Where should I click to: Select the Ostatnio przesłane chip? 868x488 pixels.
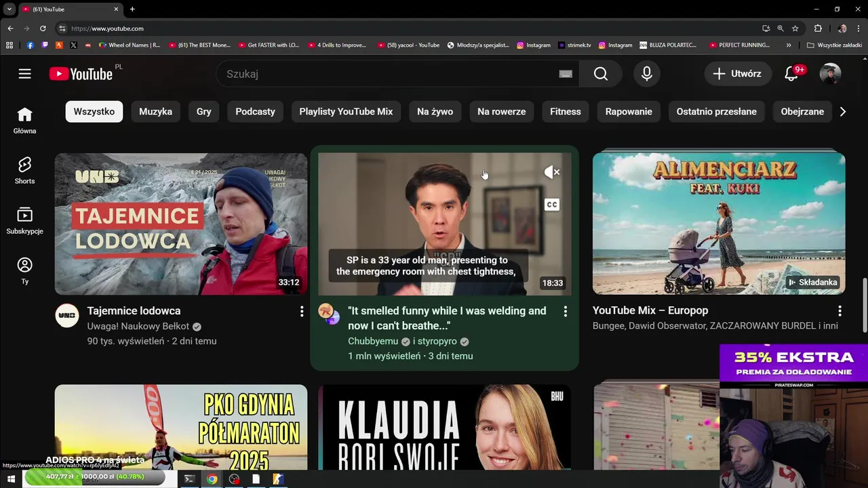(x=716, y=112)
